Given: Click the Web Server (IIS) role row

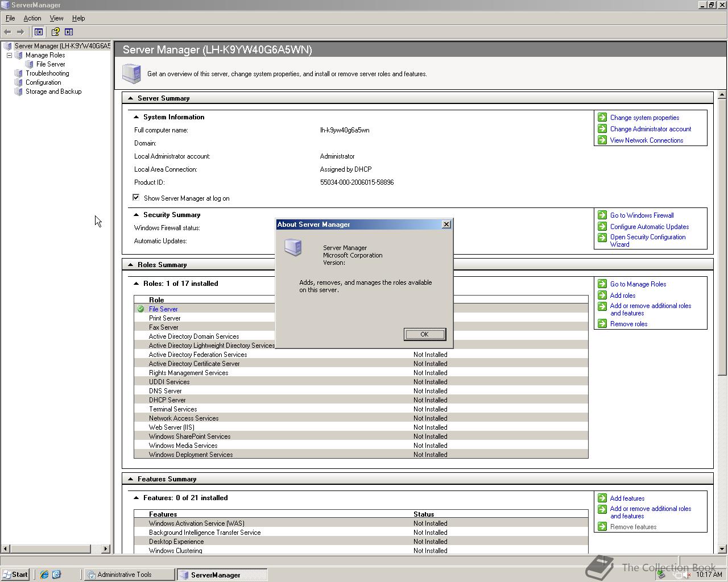Looking at the screenshot, I should (x=361, y=427).
